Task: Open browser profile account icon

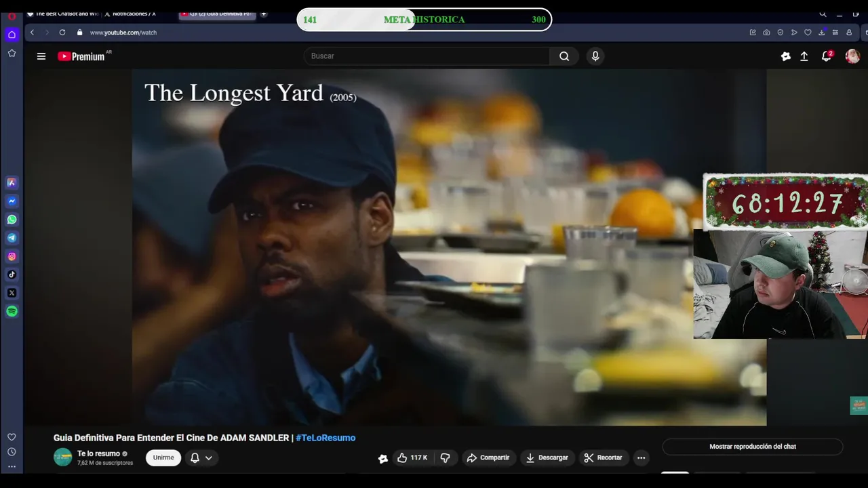Action: 849,33
